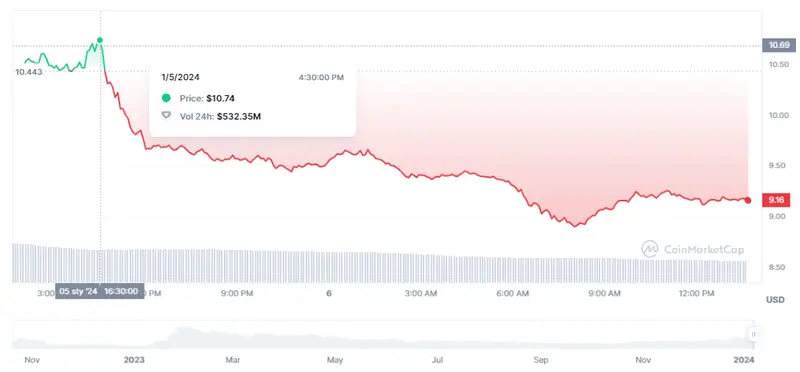Click the green peak point on chart
Image resolution: width=800 pixels, height=372 pixels.
click(100, 40)
